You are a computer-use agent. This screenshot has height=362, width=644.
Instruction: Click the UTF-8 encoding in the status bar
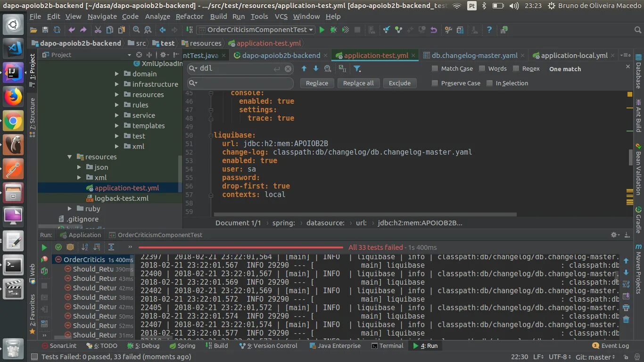click(x=561, y=357)
